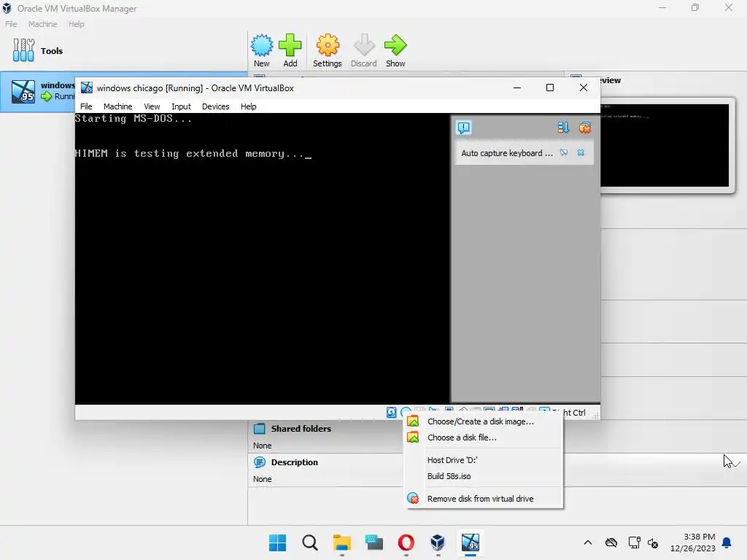Open the Machine menu in the VM window
The width and height of the screenshot is (747, 560).
(x=117, y=106)
